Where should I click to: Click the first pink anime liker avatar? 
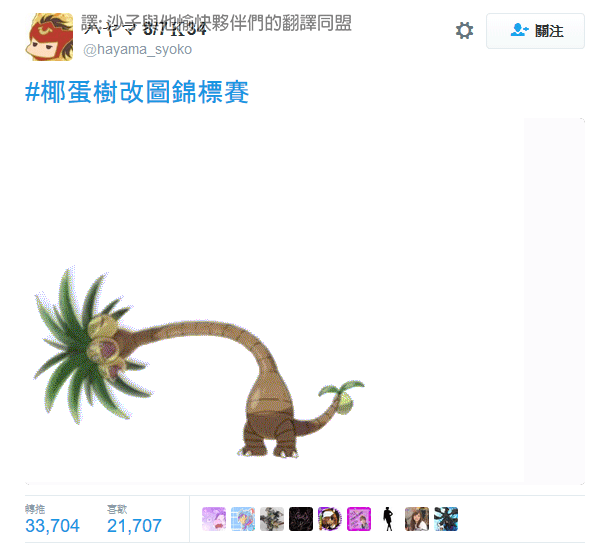[x=214, y=519]
